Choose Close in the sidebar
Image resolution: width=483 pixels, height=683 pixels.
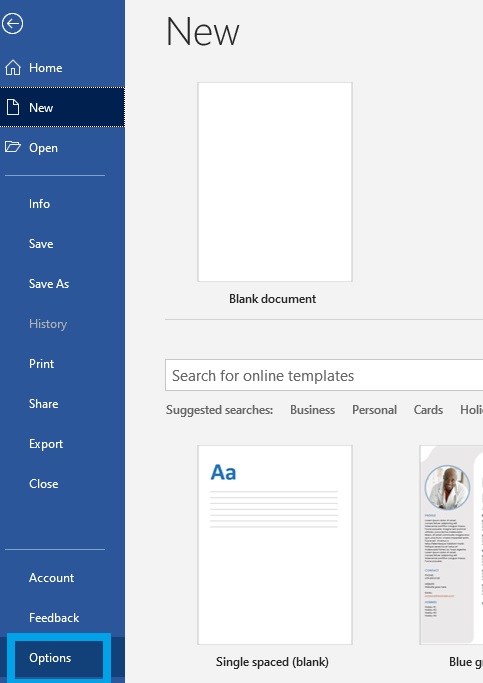pyautogui.click(x=62, y=484)
